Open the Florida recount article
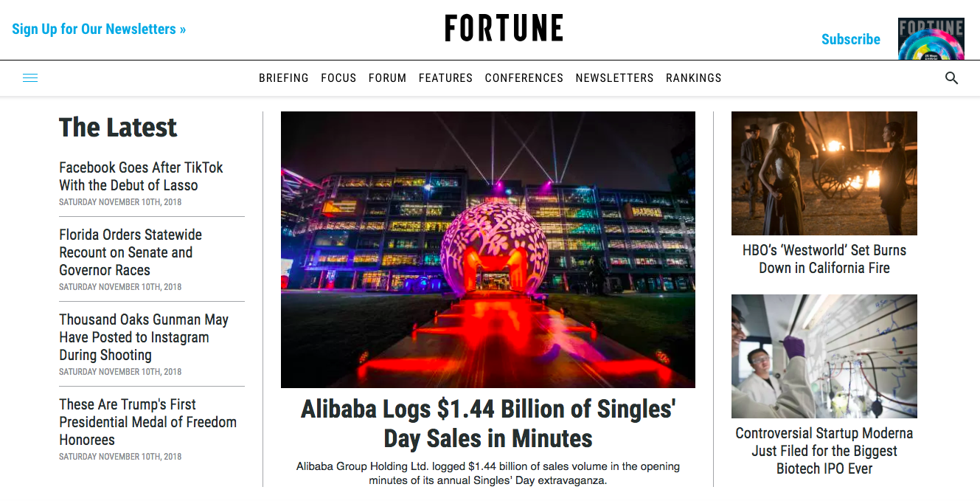Viewport: 980px width, 501px height. click(130, 252)
